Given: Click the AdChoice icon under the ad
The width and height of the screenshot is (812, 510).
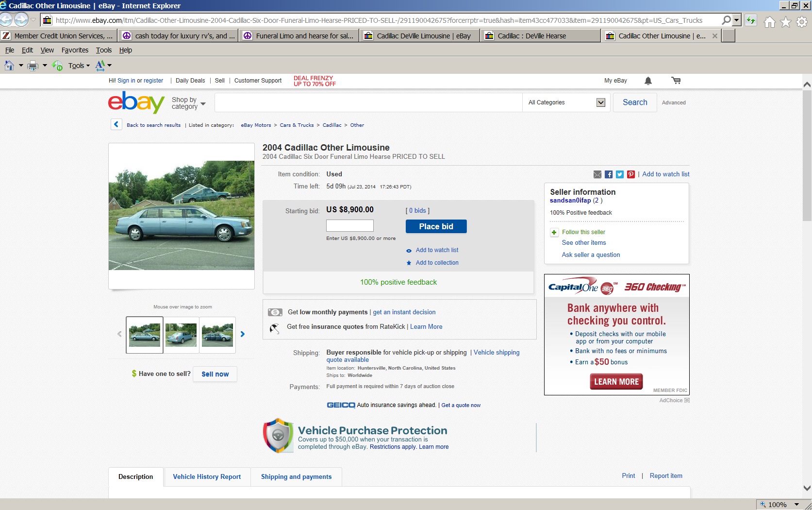Looking at the screenshot, I should click(x=687, y=400).
